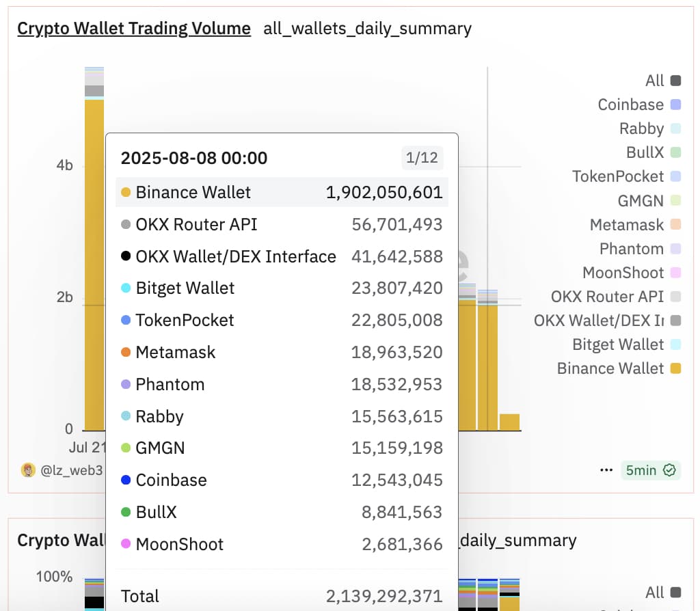Toggle the Phantom legend entry

(x=631, y=249)
